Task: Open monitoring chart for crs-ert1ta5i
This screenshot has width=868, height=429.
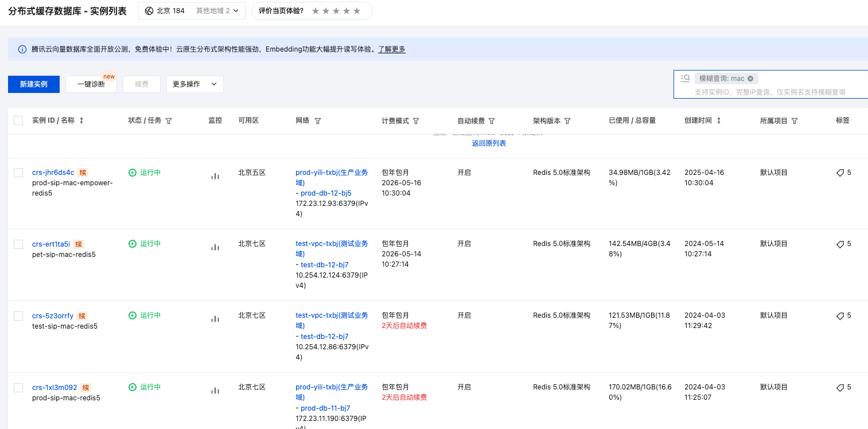Action: pyautogui.click(x=215, y=247)
